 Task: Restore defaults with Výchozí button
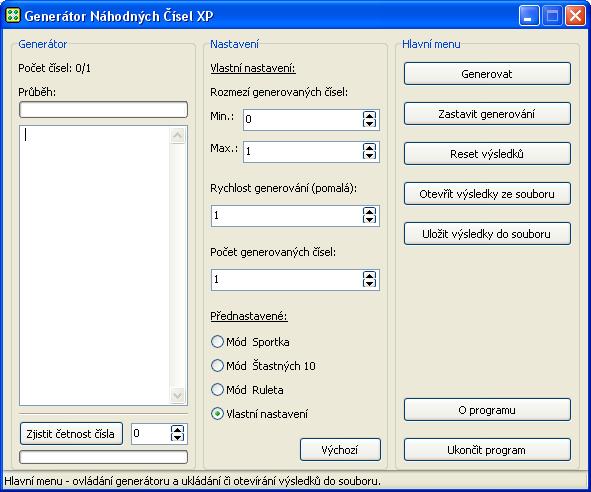coord(340,450)
